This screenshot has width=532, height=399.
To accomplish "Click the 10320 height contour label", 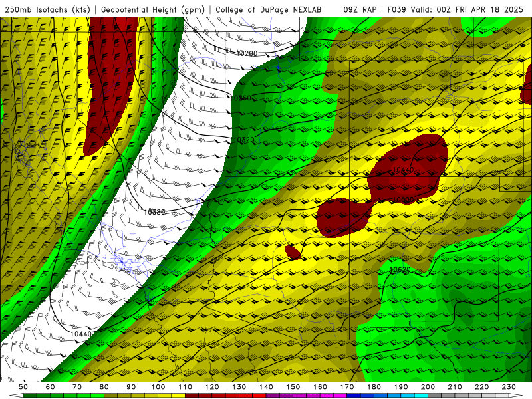I will pos(244,140).
